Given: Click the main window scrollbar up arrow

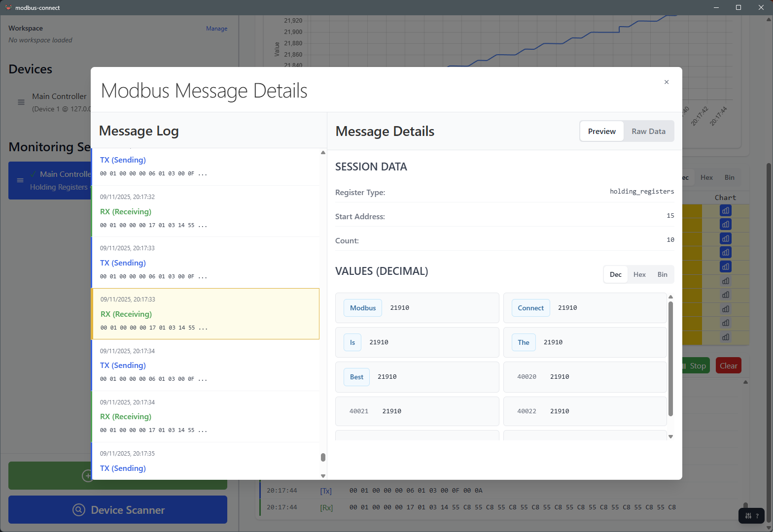Looking at the screenshot, I should (769, 19).
